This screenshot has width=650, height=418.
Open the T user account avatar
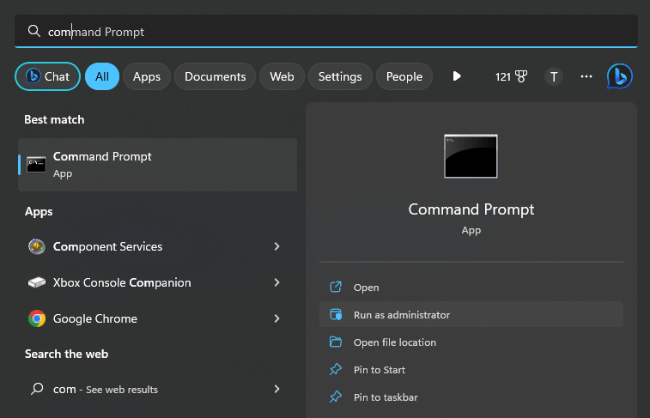[x=553, y=77]
